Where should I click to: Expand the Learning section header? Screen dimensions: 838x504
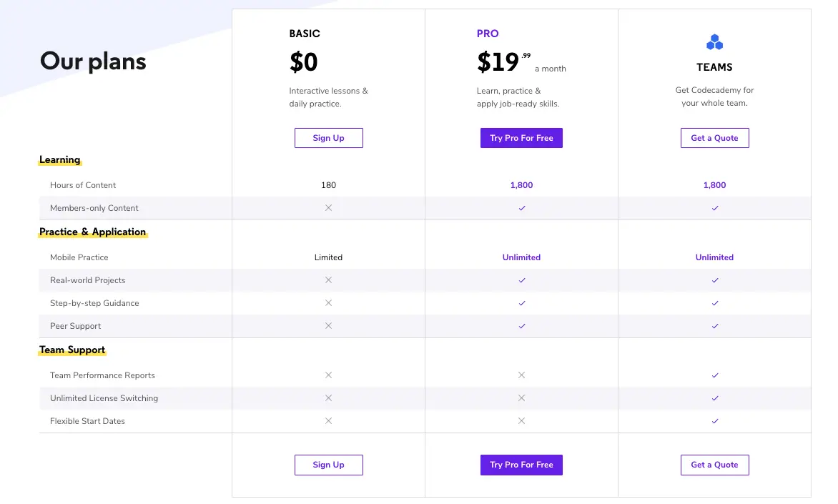pos(59,159)
